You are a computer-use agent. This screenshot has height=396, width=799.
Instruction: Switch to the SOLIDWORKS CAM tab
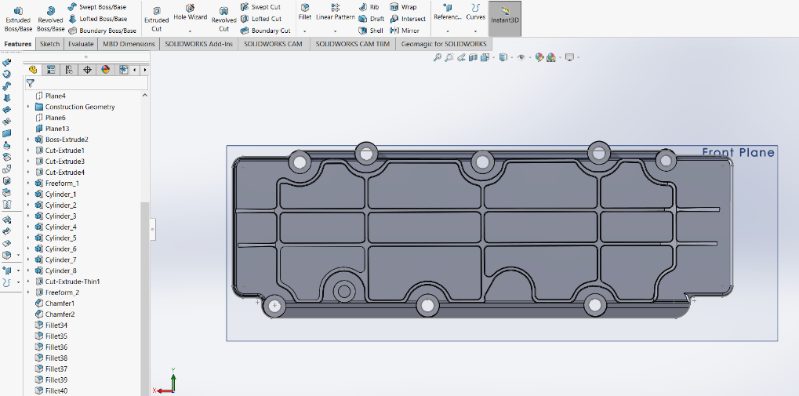tap(273, 44)
